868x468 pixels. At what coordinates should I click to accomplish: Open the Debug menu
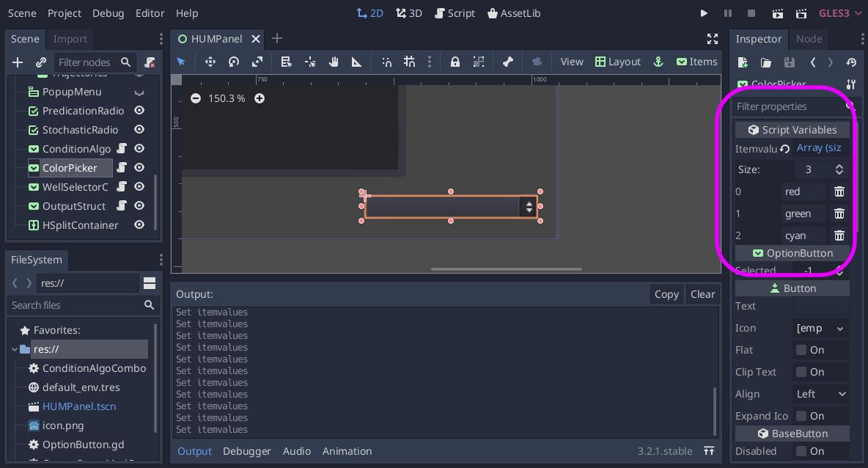pos(108,13)
